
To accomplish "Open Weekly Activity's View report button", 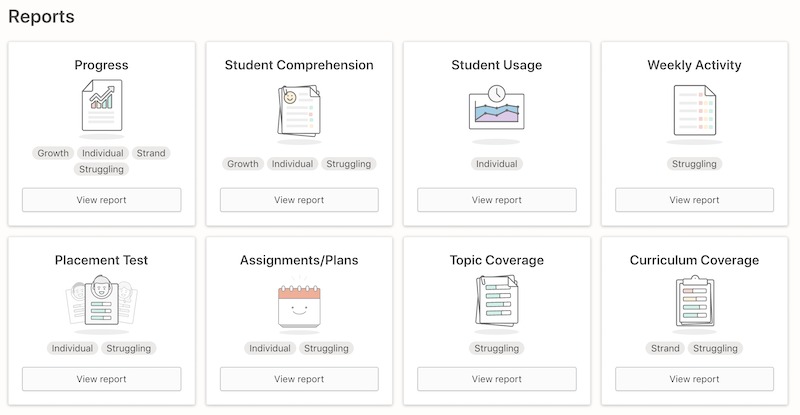I will [x=695, y=200].
